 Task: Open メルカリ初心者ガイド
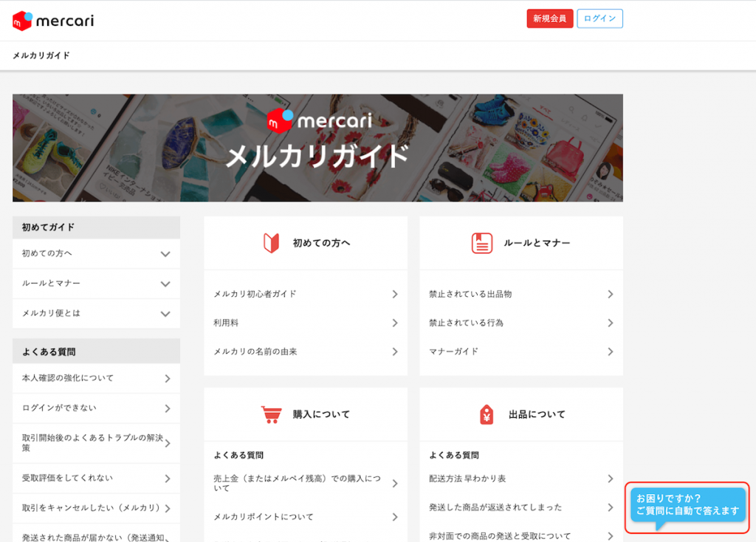point(306,294)
